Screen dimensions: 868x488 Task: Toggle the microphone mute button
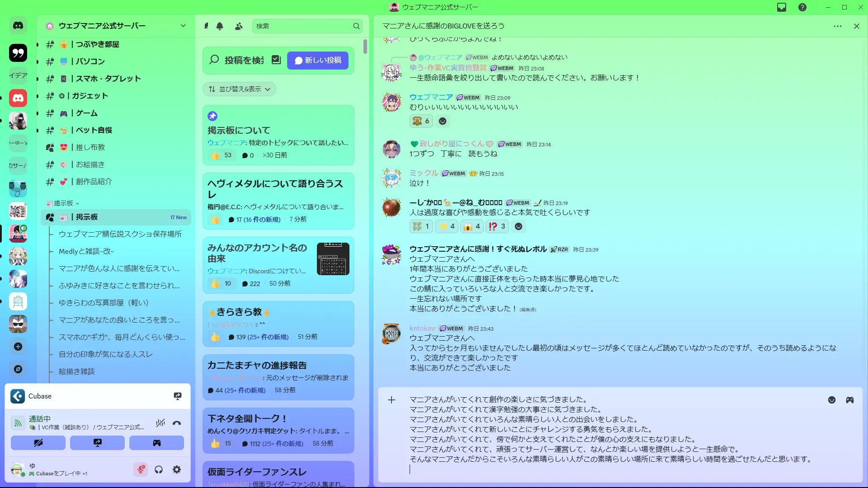[141, 470]
